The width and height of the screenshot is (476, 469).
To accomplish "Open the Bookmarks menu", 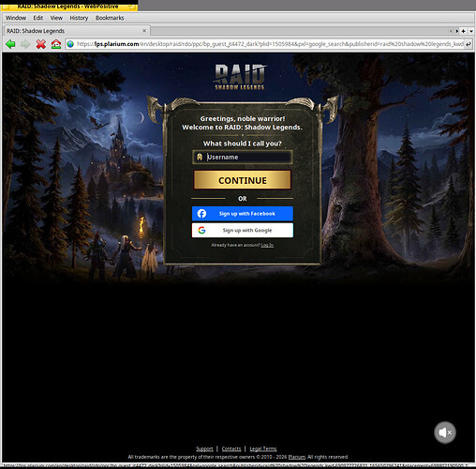I will pyautogui.click(x=110, y=18).
